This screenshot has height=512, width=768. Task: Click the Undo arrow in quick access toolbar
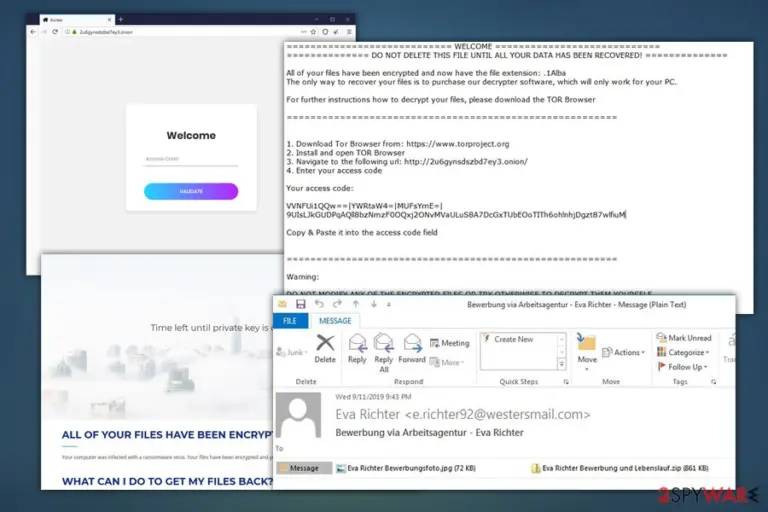click(319, 304)
